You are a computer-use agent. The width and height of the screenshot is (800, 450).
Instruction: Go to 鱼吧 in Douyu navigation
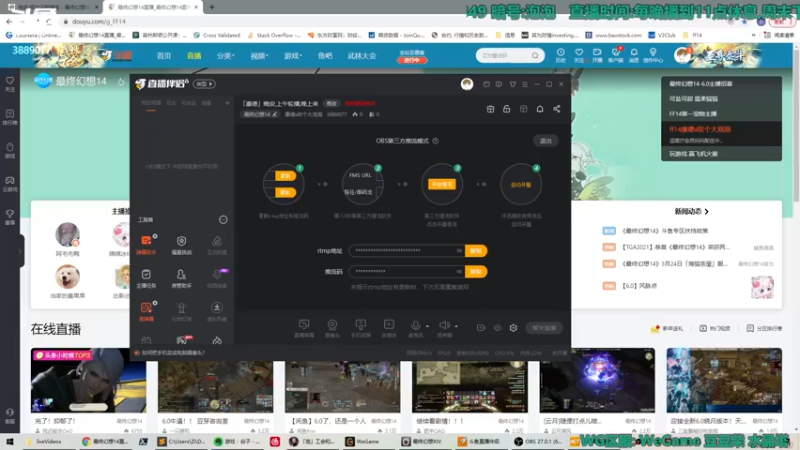(x=325, y=56)
